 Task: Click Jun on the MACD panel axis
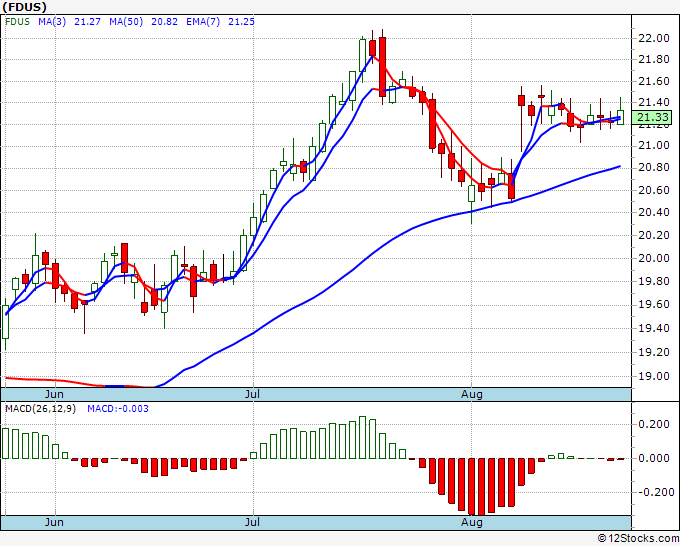coord(54,522)
